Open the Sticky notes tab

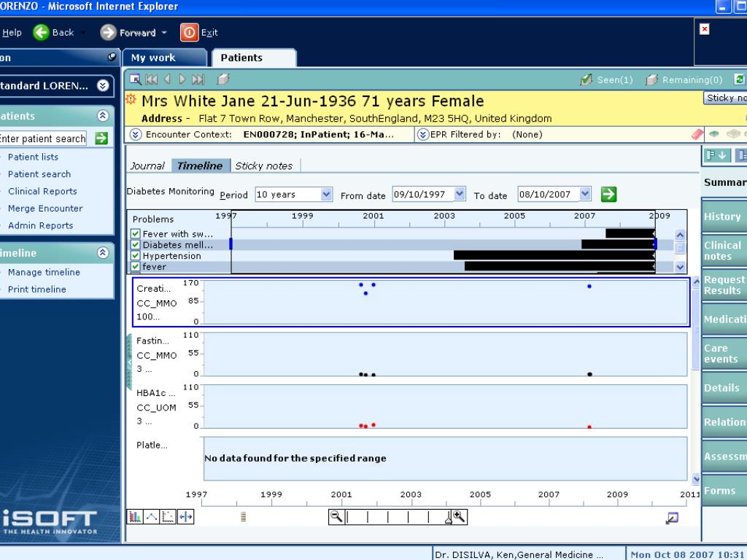click(x=264, y=166)
